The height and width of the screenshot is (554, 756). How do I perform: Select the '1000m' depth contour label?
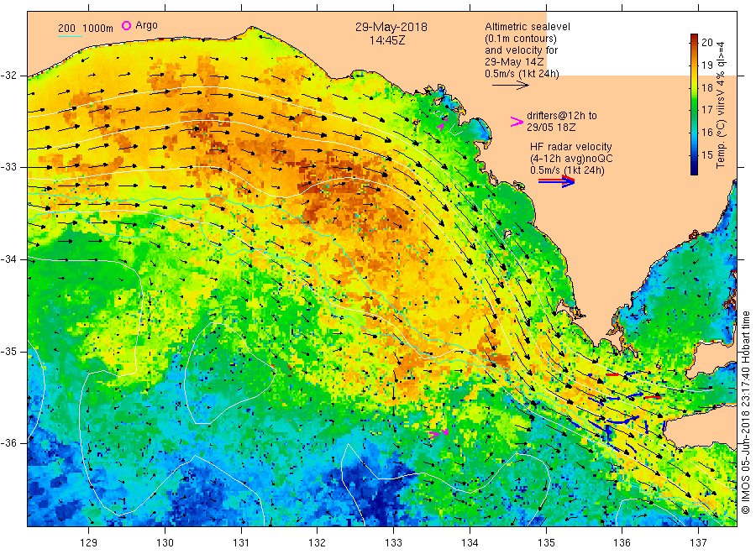97,29
